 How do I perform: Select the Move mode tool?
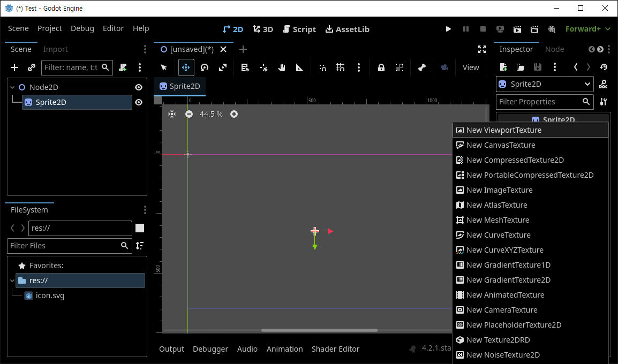pos(186,67)
